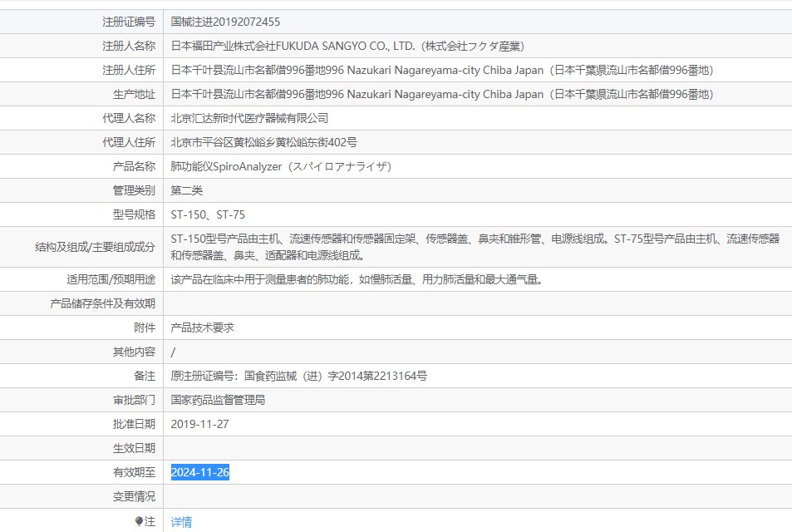Click the structure description starting ST-150型号产品由主机
Viewport: 792px width, 532px height.
click(x=475, y=247)
